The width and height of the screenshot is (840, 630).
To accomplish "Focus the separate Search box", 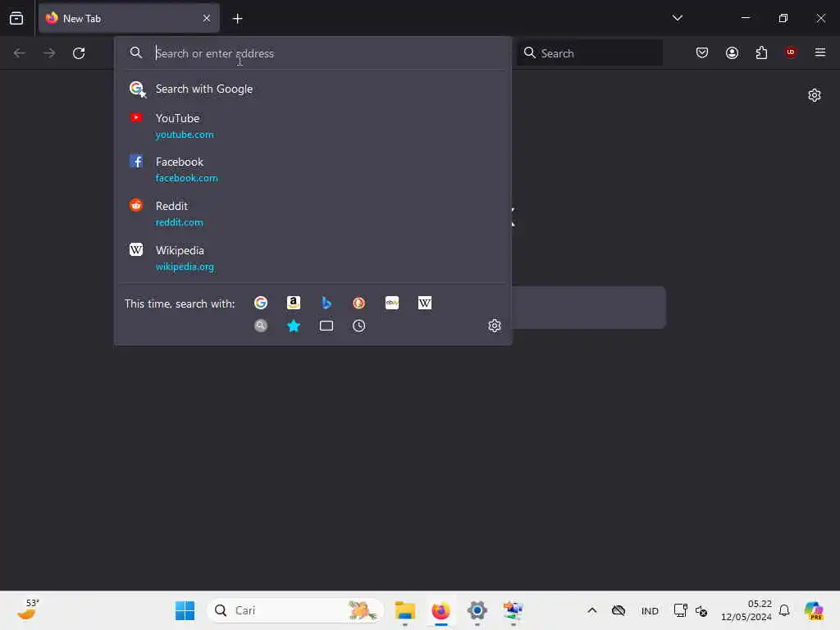I will [590, 53].
